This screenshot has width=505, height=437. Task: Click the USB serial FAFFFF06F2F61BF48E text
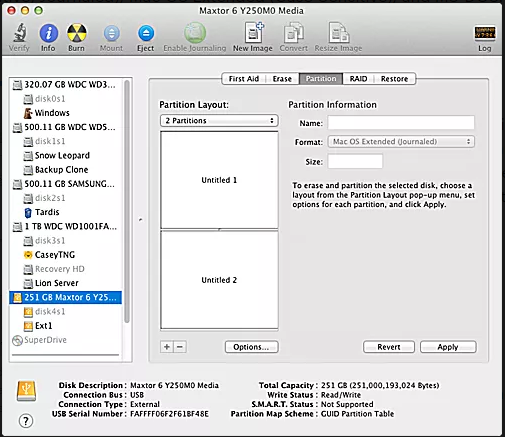tap(169, 414)
